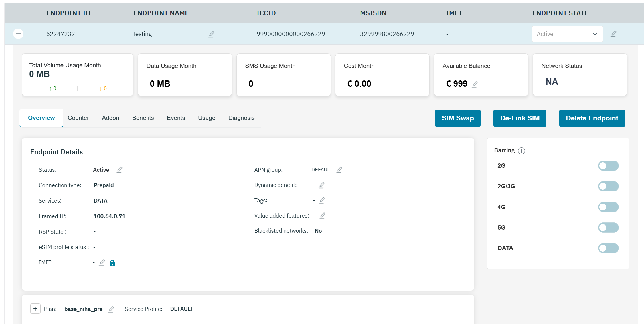The height and width of the screenshot is (324, 644).
Task: Edit the APN group DEFAULT value
Action: (339, 170)
